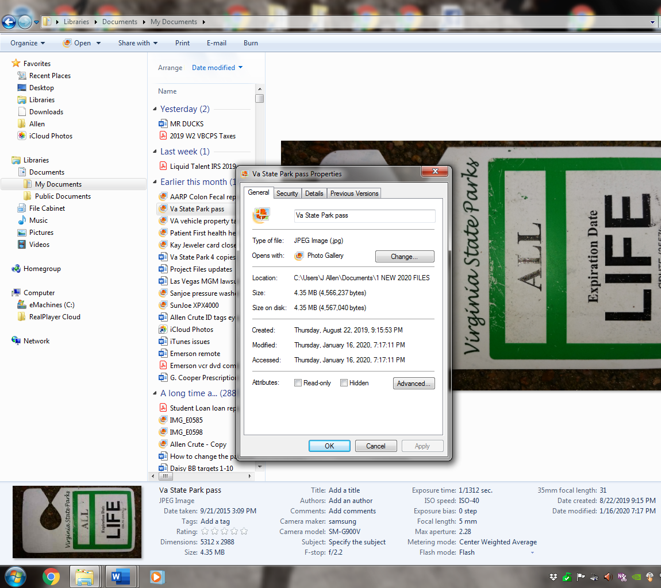Click E-mail in the toolbar
Viewport: 661px width, 588px height.
[216, 43]
